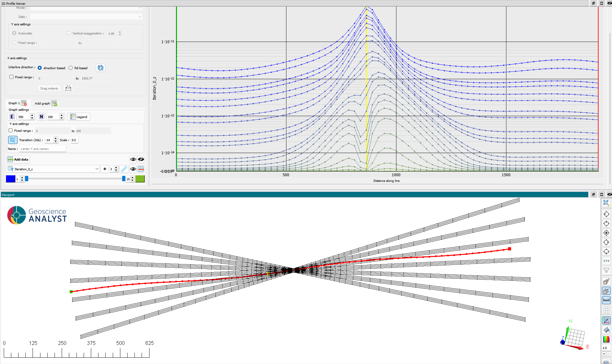This screenshot has height=364, width=612.
Task: Click the line ruler icon beside Iteration_0_z
Action: point(124,169)
